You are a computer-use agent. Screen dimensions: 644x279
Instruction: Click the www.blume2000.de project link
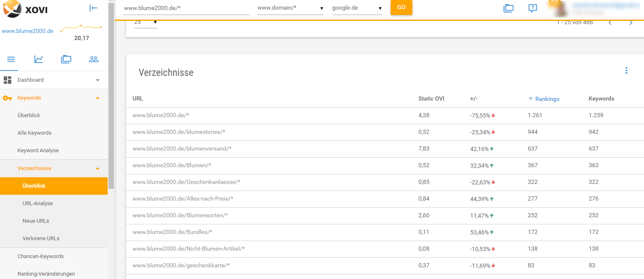point(28,31)
